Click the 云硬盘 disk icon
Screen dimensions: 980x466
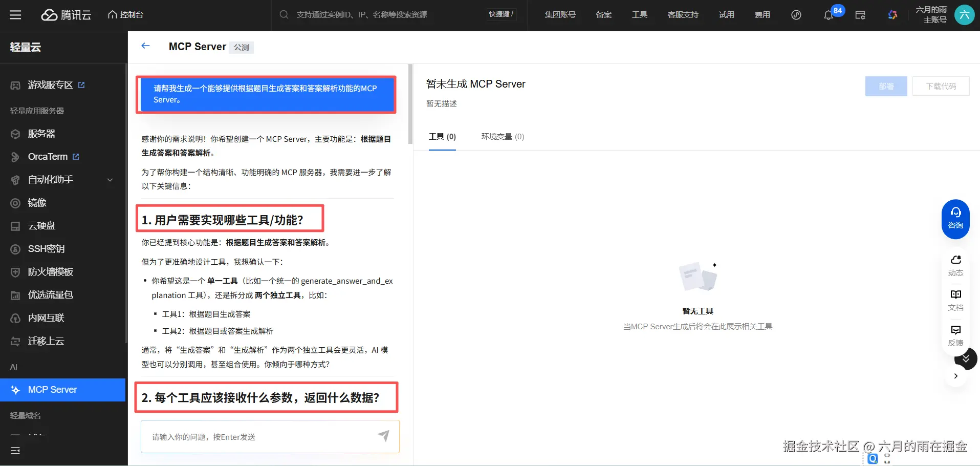click(15, 226)
